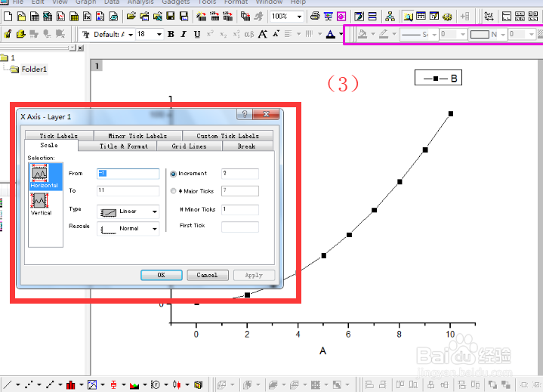
Task: Click the New Function fx icon
Action: tap(88, 17)
